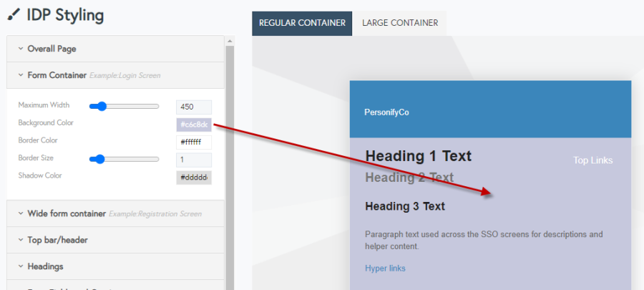This screenshot has height=290, width=644.
Task: Click the Border Size label
Action: (x=36, y=158)
